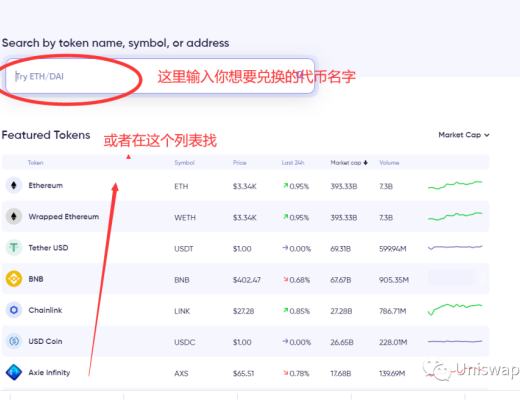Image resolution: width=520 pixels, height=400 pixels.
Task: Click the USDC symbol cell
Action: click(184, 342)
